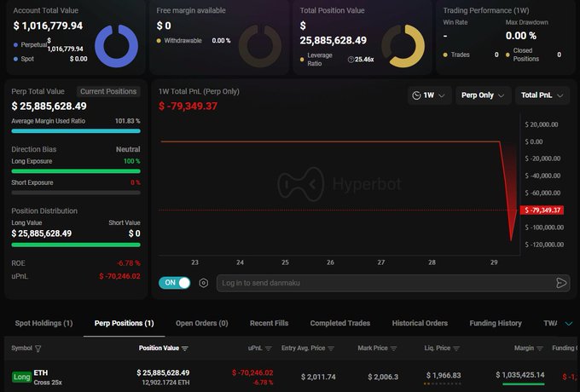Click Max Drawdown 0.00 % value

pyautogui.click(x=521, y=36)
